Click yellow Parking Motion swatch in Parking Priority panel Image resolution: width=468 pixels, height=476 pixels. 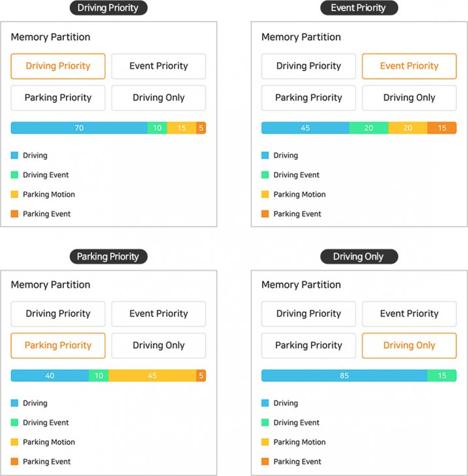click(x=14, y=442)
